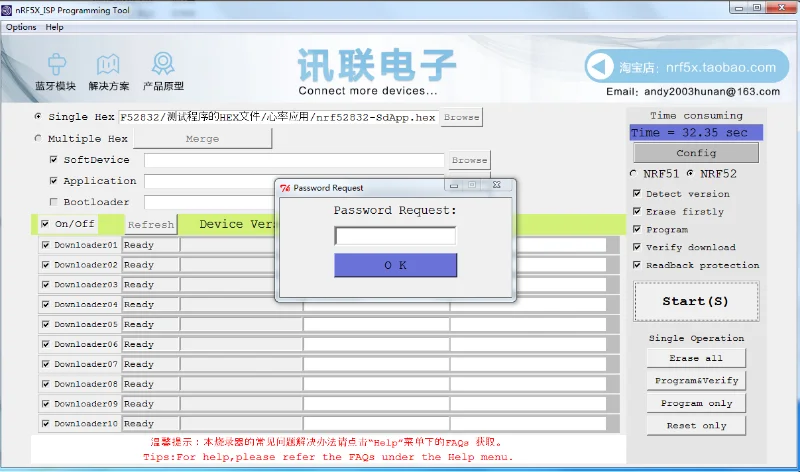Viewport: 800px width, 472px height.
Task: Select the Multiple Hex radio button
Action: [x=38, y=138]
